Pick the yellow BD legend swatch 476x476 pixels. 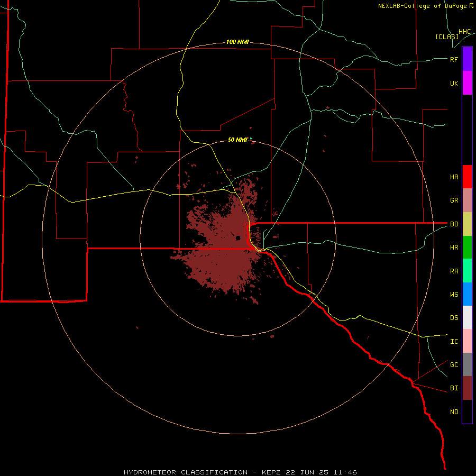(467, 224)
